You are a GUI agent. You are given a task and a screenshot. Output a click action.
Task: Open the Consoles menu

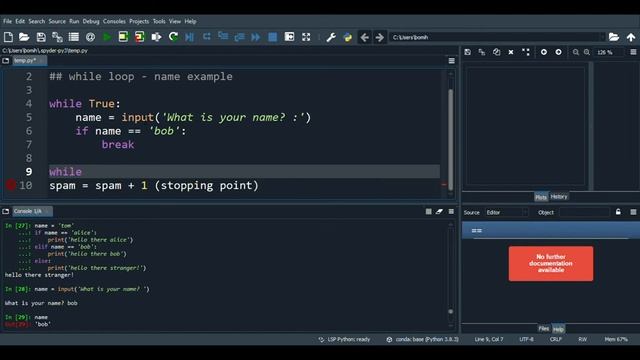pyautogui.click(x=114, y=21)
